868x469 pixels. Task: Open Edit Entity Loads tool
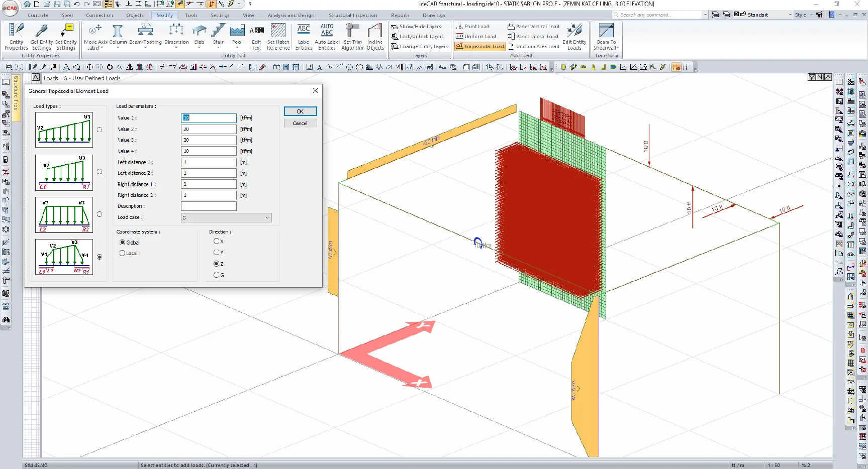[x=574, y=37]
